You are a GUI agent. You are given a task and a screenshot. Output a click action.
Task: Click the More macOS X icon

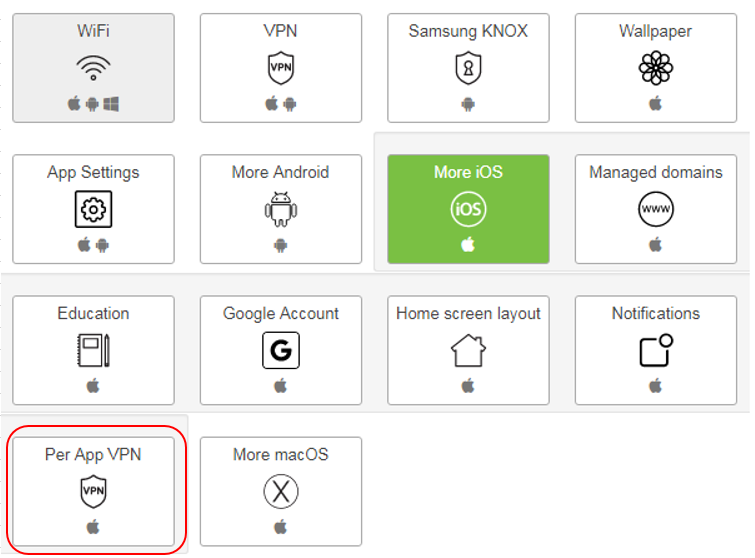point(281,492)
